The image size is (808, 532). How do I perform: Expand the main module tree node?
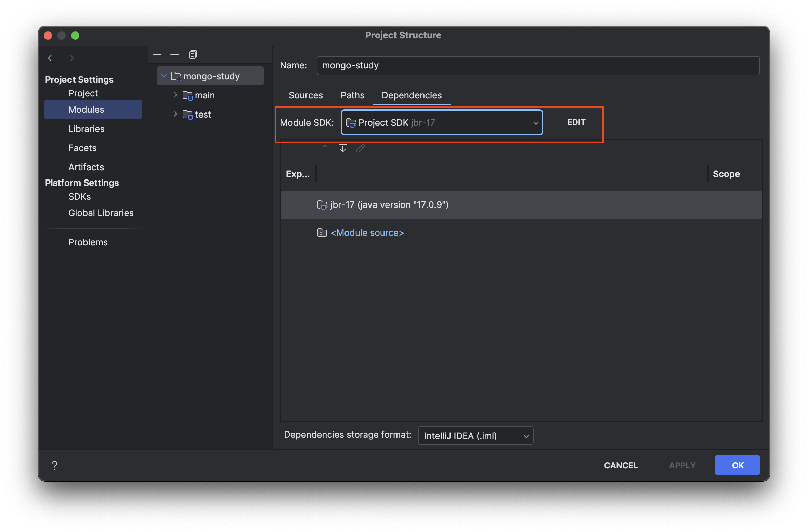(175, 95)
